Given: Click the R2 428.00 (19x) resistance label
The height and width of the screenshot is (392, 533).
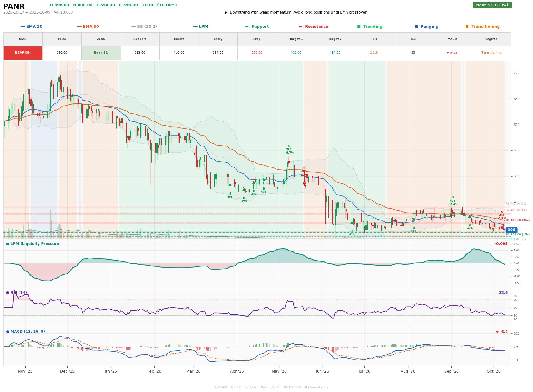Looking at the screenshot, I should click(x=517, y=210).
